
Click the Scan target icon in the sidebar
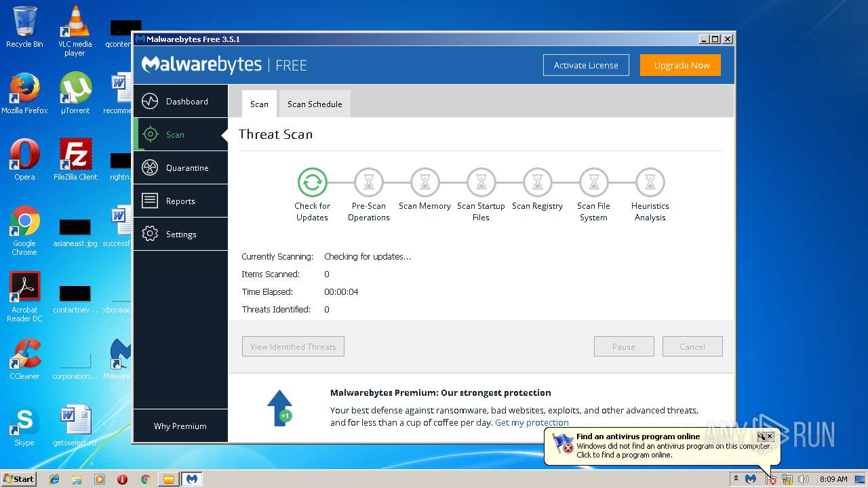point(150,135)
